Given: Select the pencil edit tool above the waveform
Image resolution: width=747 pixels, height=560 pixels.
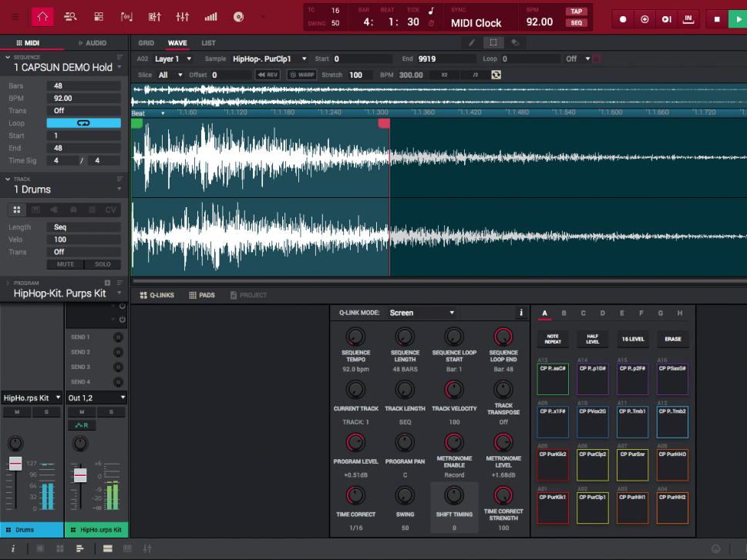Looking at the screenshot, I should (x=472, y=44).
